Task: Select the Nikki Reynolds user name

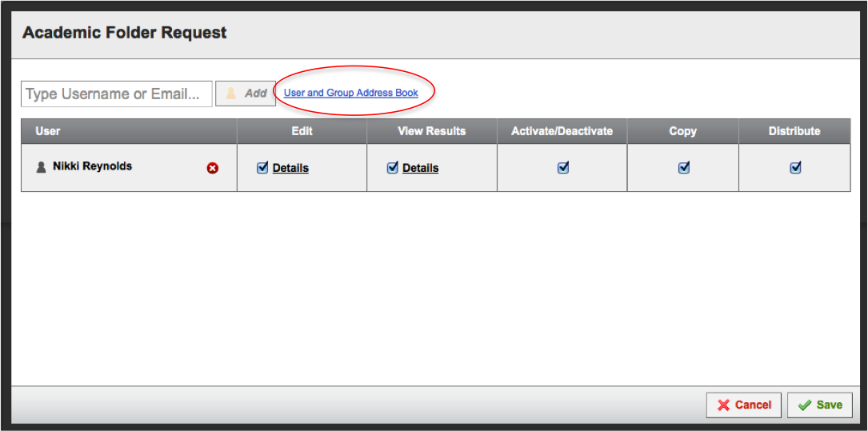Action: [x=93, y=166]
